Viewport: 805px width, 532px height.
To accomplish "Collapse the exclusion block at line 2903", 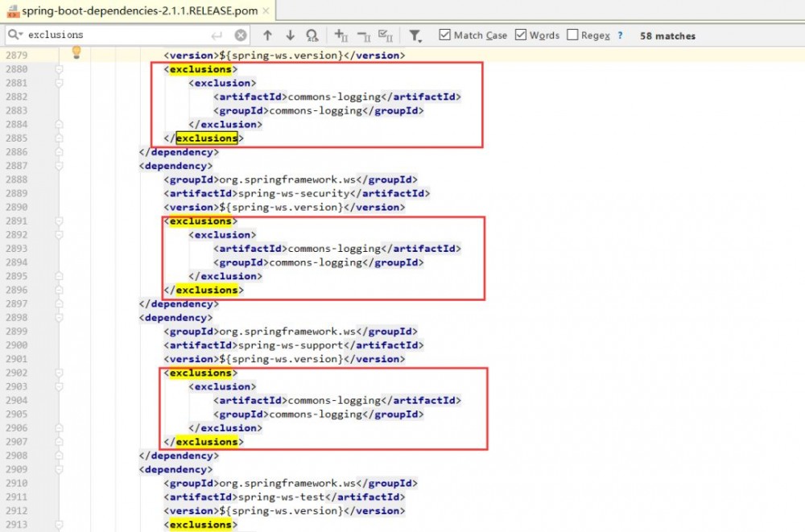I will tap(59, 386).
